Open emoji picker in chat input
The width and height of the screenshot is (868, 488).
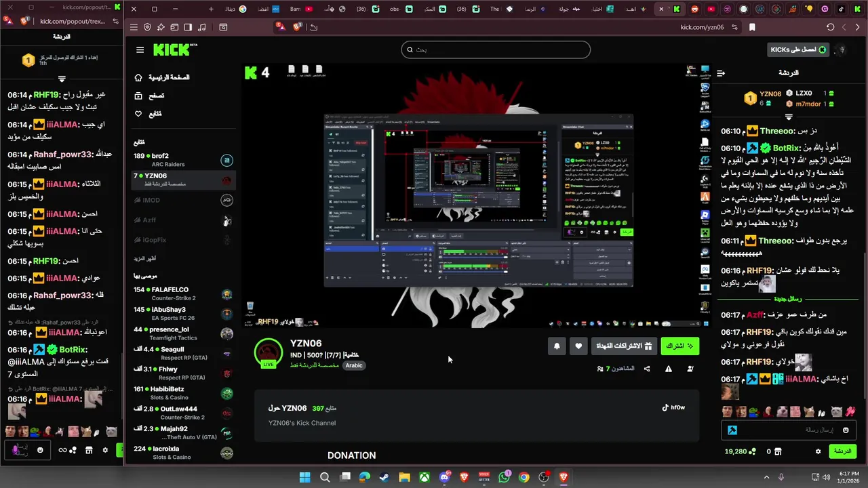[846, 430]
